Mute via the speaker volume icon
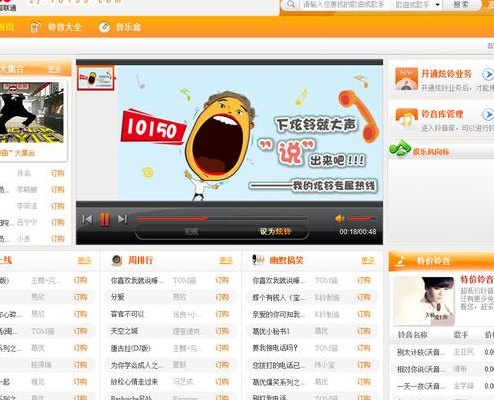 point(340,219)
